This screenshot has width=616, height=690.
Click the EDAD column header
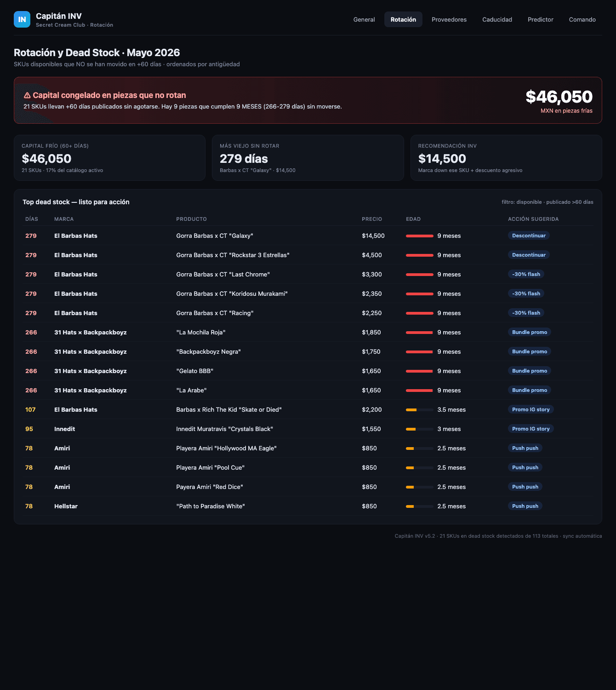pyautogui.click(x=413, y=219)
